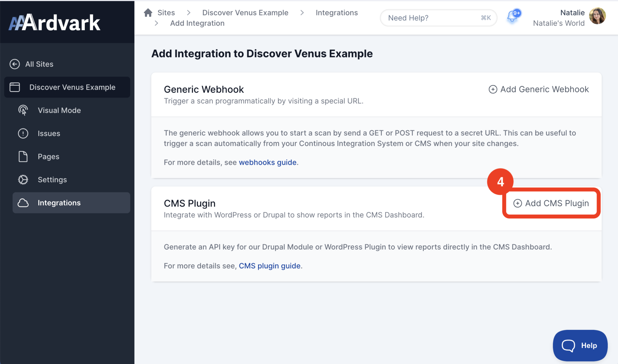Viewport: 618px width, 364px height.
Task: Click the home icon in breadcrumb
Action: point(148,13)
